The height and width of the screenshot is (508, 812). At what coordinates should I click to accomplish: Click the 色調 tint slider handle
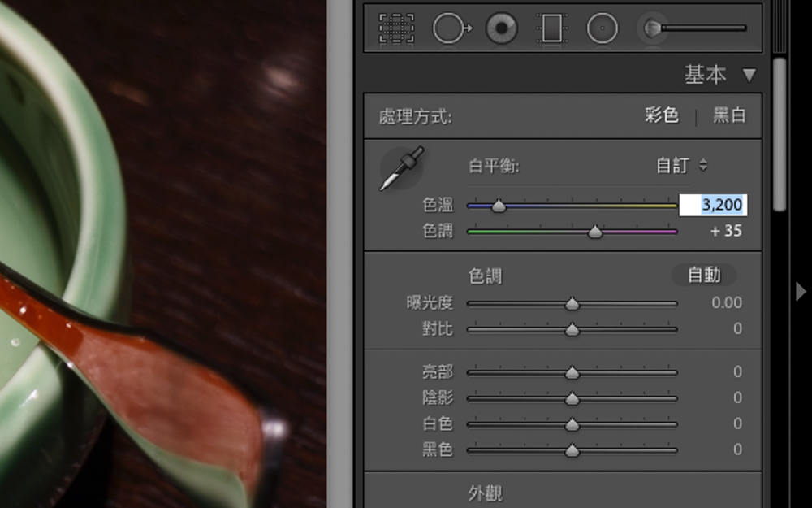[595, 232]
